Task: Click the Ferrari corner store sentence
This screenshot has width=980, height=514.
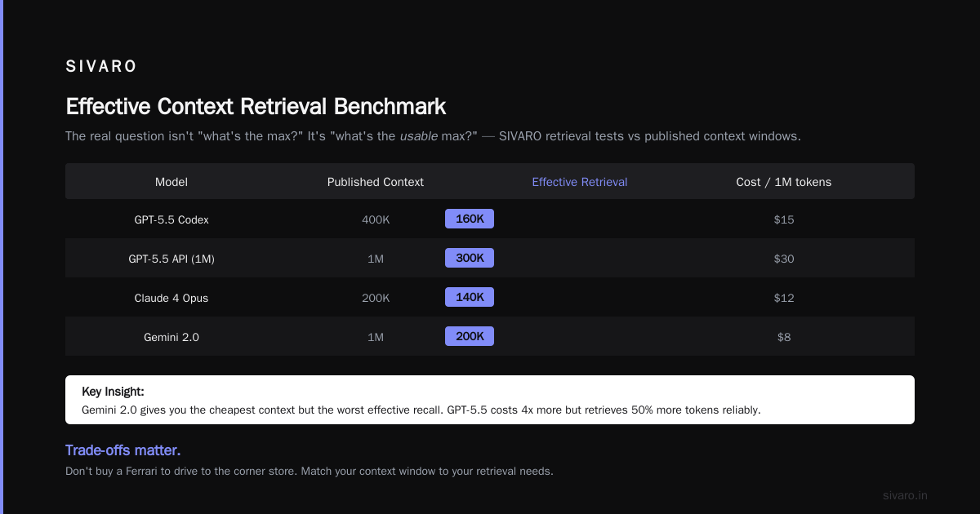Action: click(310, 471)
